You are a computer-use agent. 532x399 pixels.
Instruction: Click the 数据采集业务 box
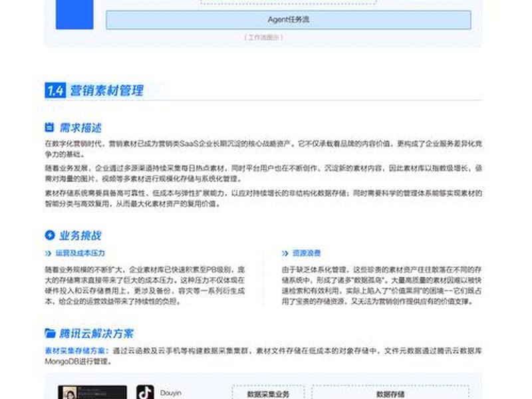click(268, 392)
